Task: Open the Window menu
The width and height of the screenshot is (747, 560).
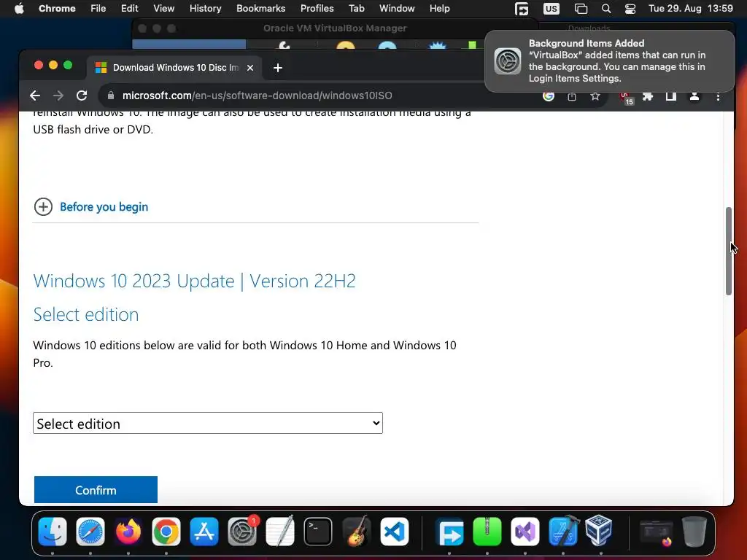Action: click(x=397, y=9)
